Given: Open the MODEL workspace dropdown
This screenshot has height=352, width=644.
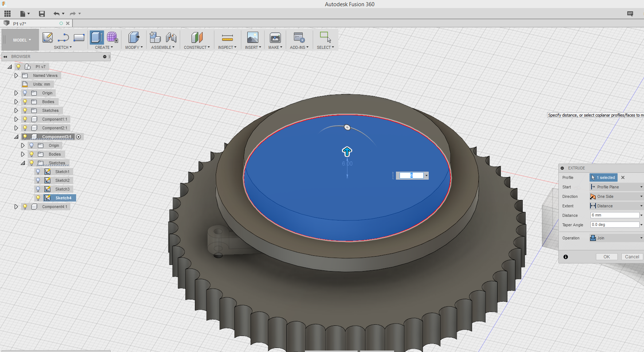Looking at the screenshot, I should (22, 40).
